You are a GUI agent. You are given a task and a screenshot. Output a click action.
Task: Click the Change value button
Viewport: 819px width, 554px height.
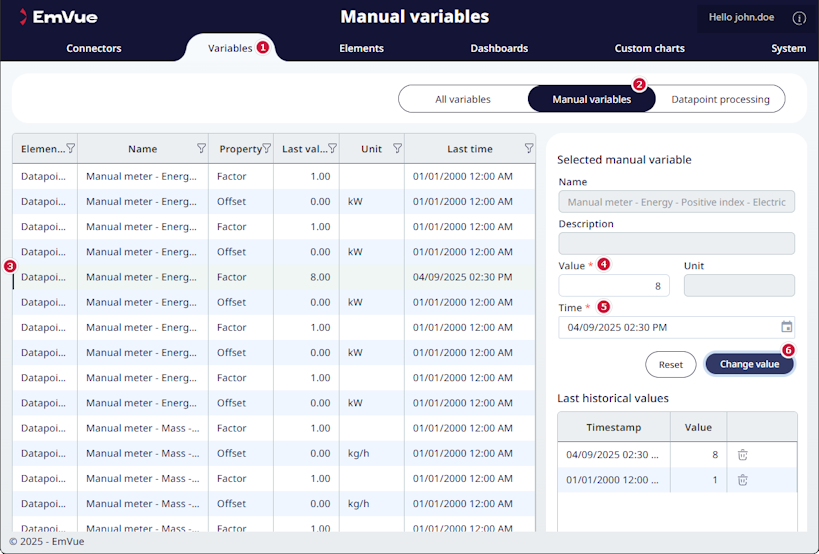point(750,364)
